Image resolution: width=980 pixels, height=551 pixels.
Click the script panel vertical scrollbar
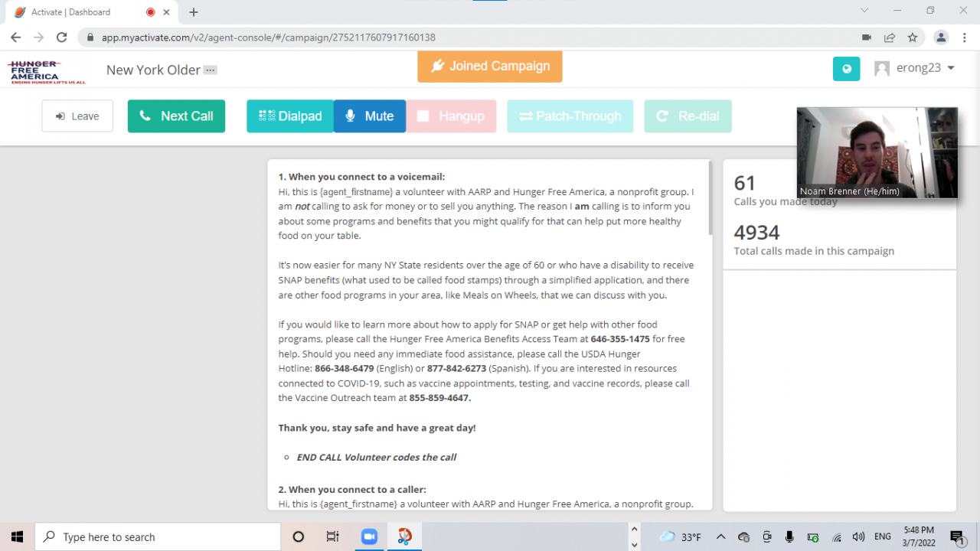(x=710, y=197)
